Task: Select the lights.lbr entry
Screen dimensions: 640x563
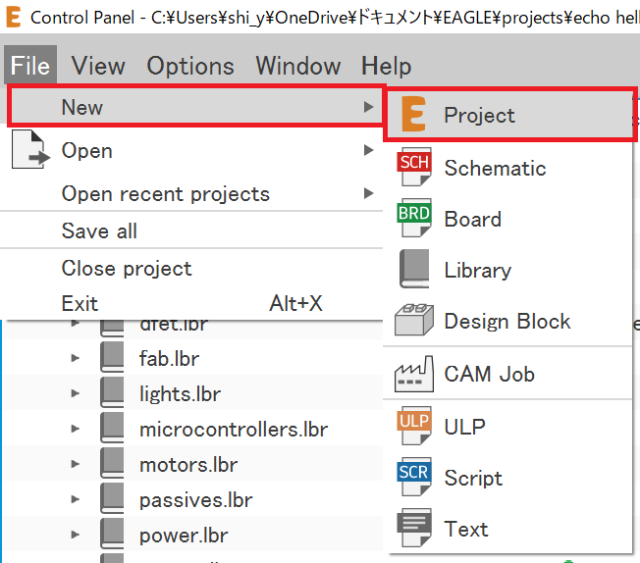Action: tap(180, 394)
